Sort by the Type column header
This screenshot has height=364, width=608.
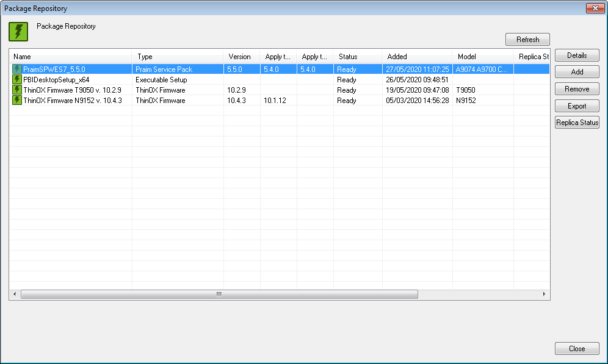coord(178,57)
